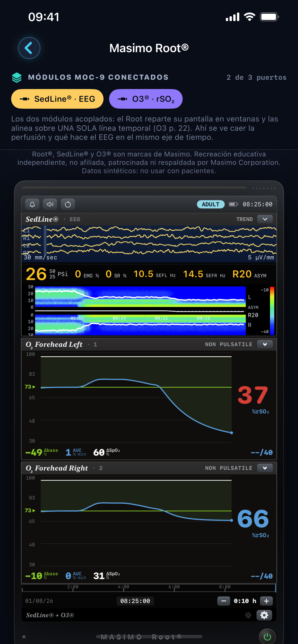Tap the circular rotate screen icon

pyautogui.click(x=68, y=204)
